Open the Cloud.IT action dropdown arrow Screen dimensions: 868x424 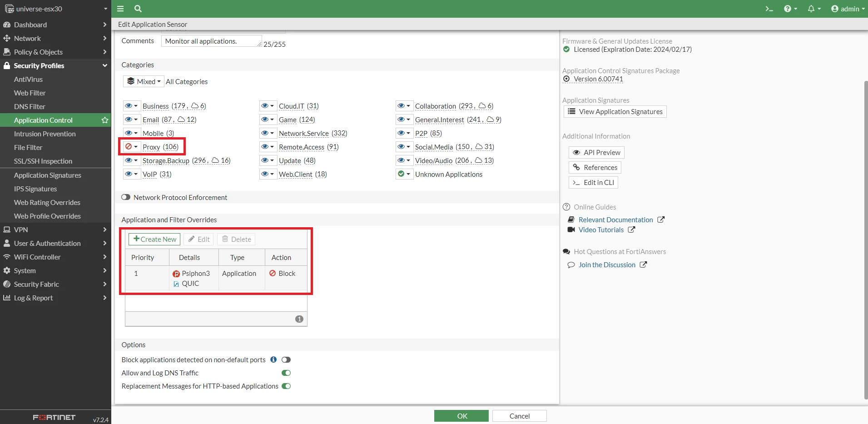[272, 106]
